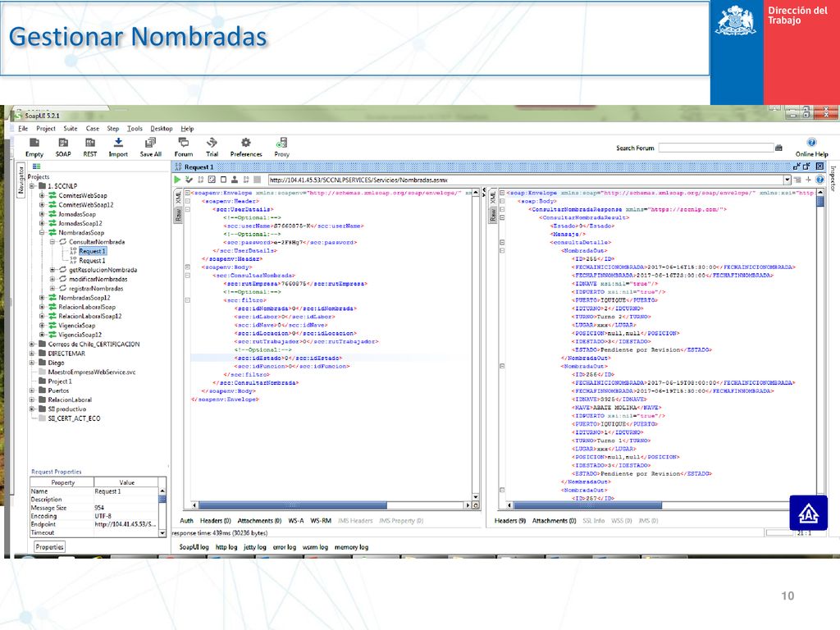The image size is (840, 630).
Task: Select the VigenciaSoap12 tree item
Action: pyautogui.click(x=80, y=335)
